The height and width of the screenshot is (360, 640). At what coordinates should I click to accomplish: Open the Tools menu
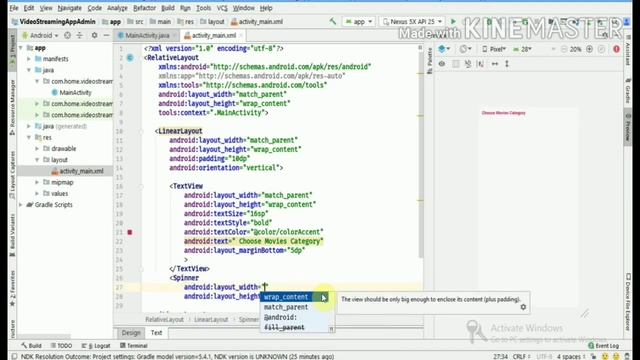[x=204, y=8]
